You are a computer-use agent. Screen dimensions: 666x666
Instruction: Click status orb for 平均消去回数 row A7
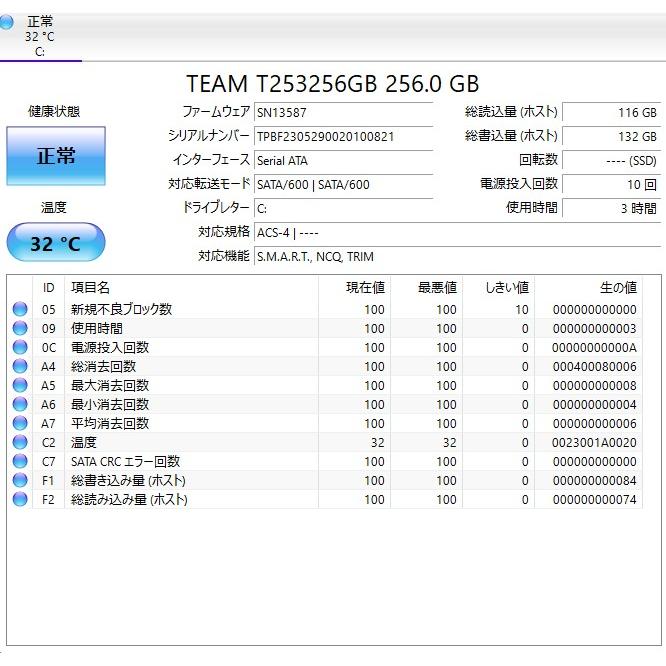click(20, 423)
